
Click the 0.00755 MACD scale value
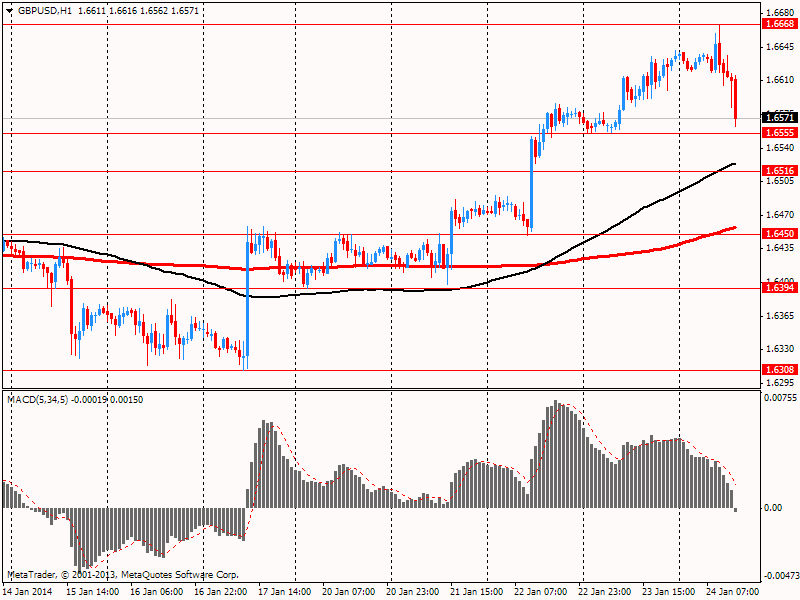pos(779,399)
